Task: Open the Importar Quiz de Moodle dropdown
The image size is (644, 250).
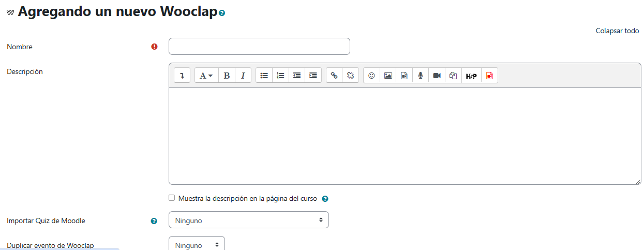Action: pyautogui.click(x=249, y=220)
